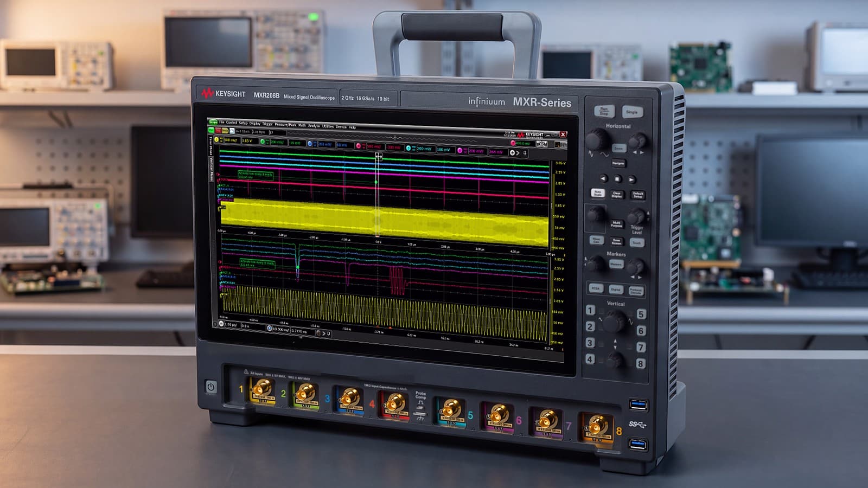Tap the red Stop button in on-screen toolbar
This screenshot has width=868, height=488.
218,130
